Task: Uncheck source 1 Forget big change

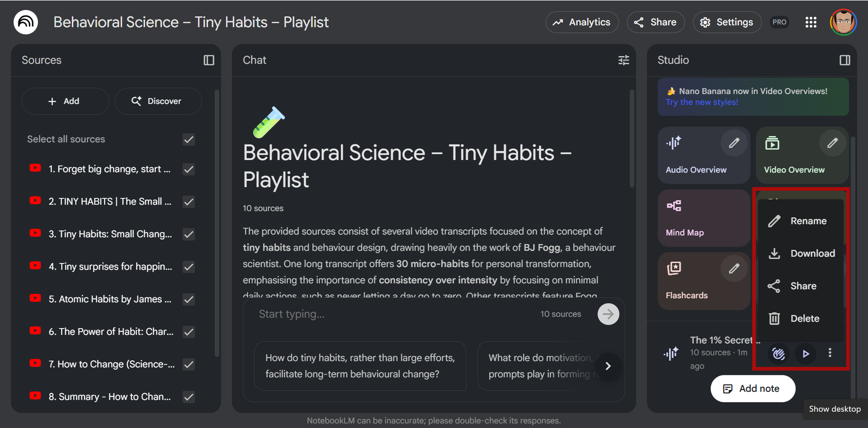Action: pos(189,169)
